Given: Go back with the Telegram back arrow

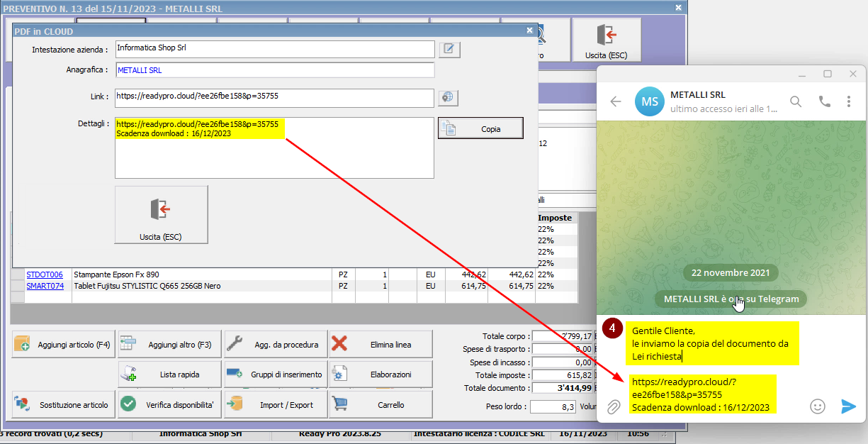Looking at the screenshot, I should coord(616,101).
